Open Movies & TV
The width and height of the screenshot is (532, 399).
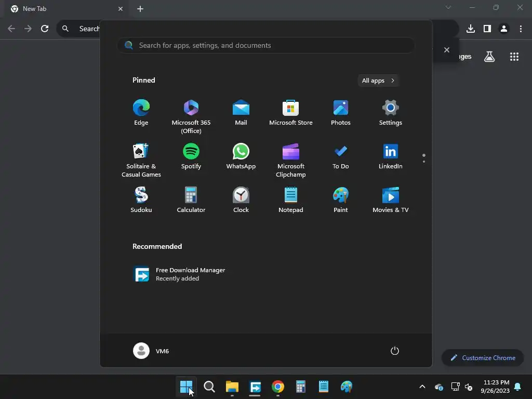point(391,200)
